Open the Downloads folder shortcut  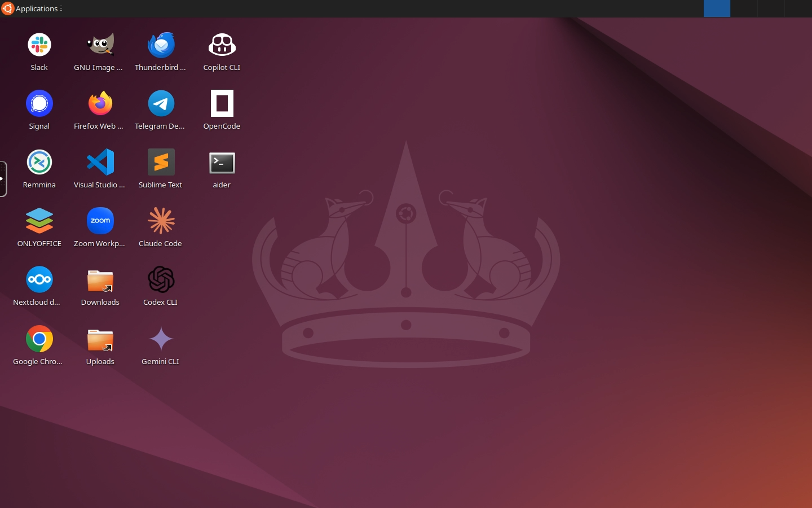[x=100, y=281]
